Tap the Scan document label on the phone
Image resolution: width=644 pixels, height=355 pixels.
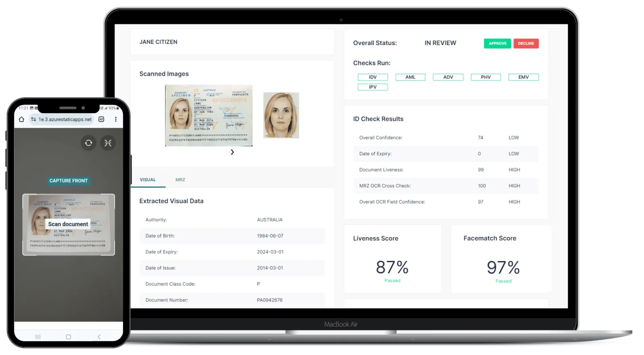68,224
